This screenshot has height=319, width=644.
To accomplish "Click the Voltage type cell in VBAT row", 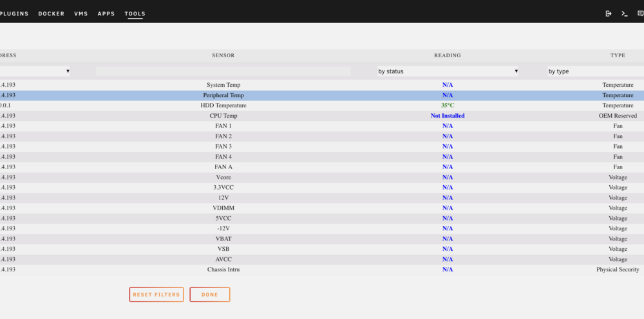I will (x=618, y=239).
